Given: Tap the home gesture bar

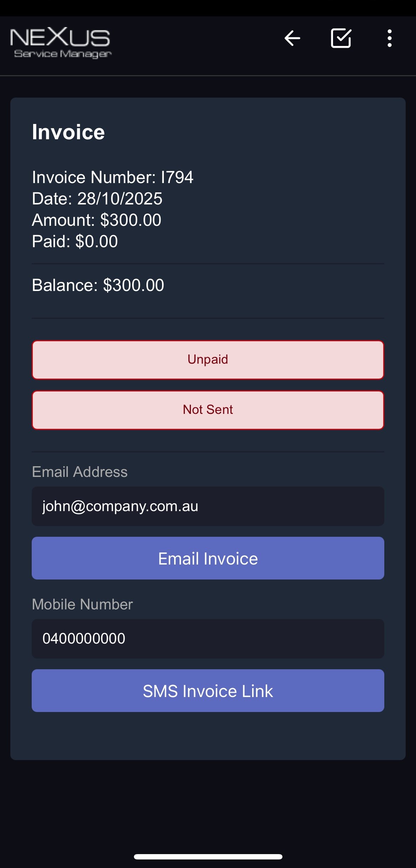Looking at the screenshot, I should tap(208, 857).
